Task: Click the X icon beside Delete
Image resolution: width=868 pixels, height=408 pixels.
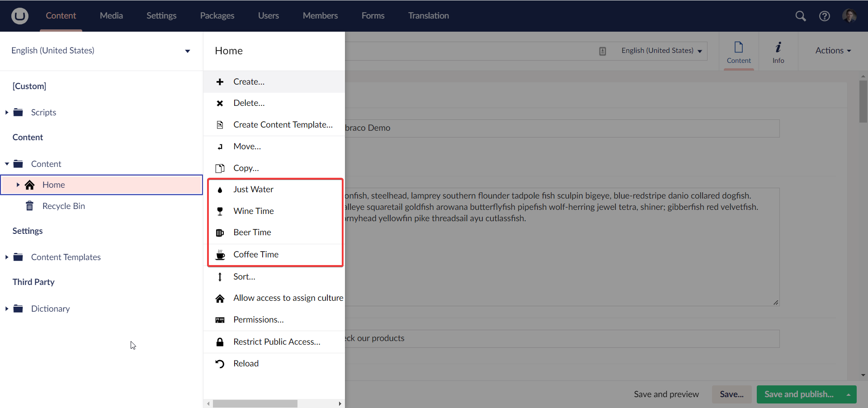Action: [x=220, y=103]
